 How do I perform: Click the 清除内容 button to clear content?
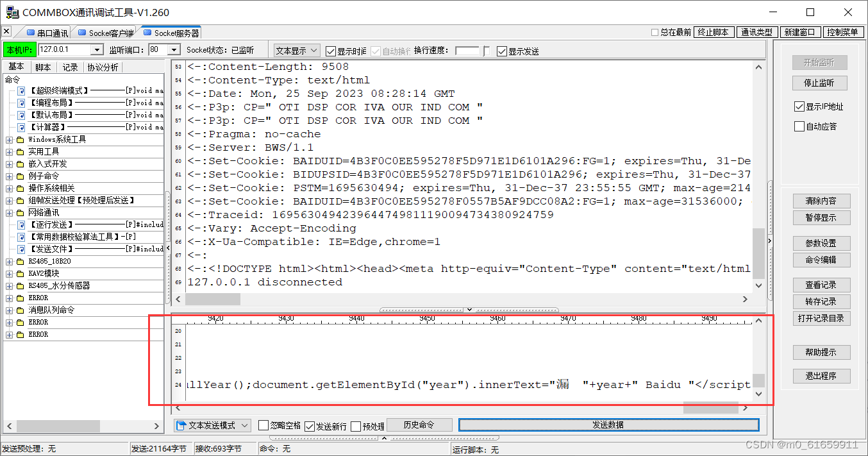point(821,201)
